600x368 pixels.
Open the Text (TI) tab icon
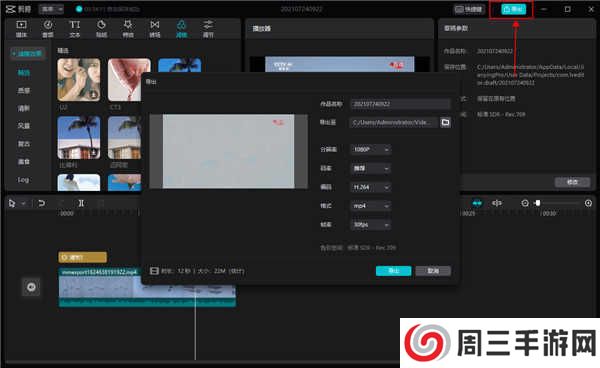(75, 25)
